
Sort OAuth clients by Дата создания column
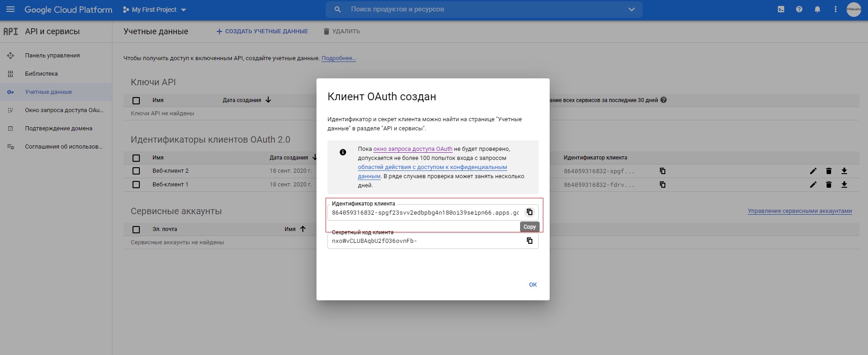[x=289, y=158]
